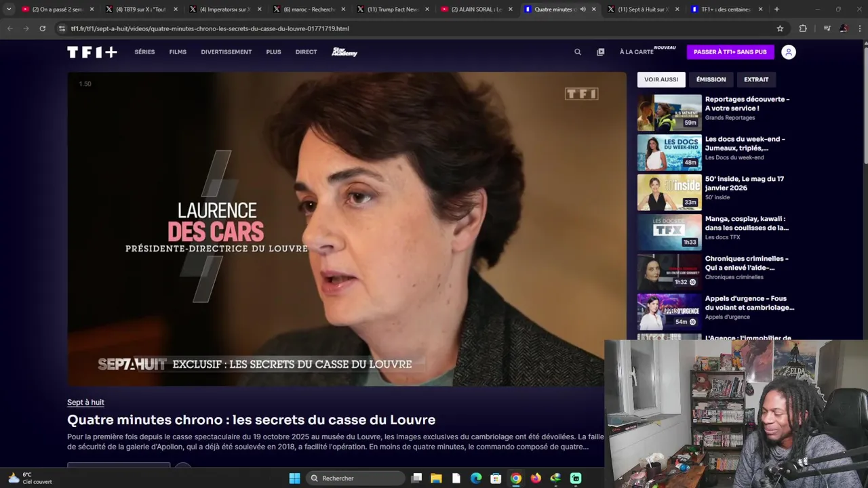Go back with the browser back arrow

[x=10, y=28]
